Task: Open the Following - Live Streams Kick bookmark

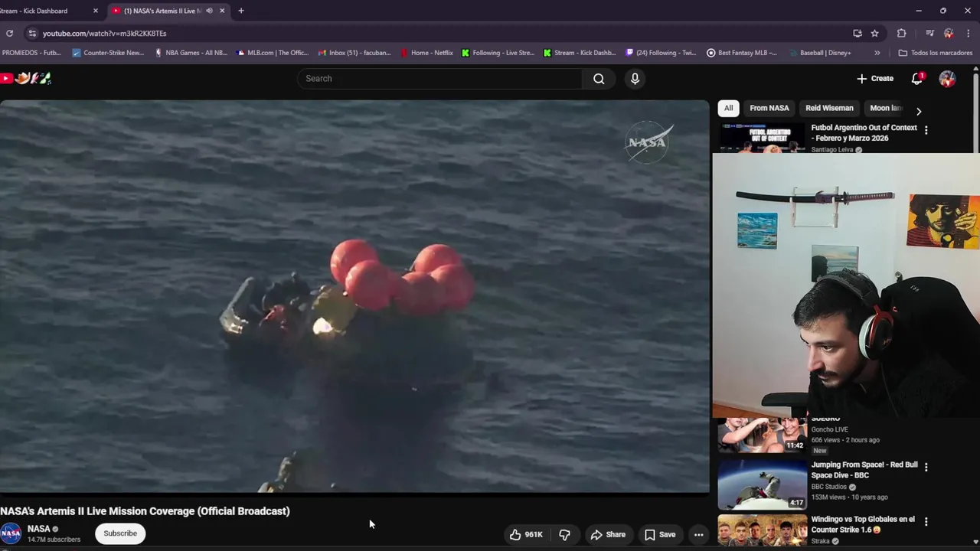Action: [x=498, y=53]
